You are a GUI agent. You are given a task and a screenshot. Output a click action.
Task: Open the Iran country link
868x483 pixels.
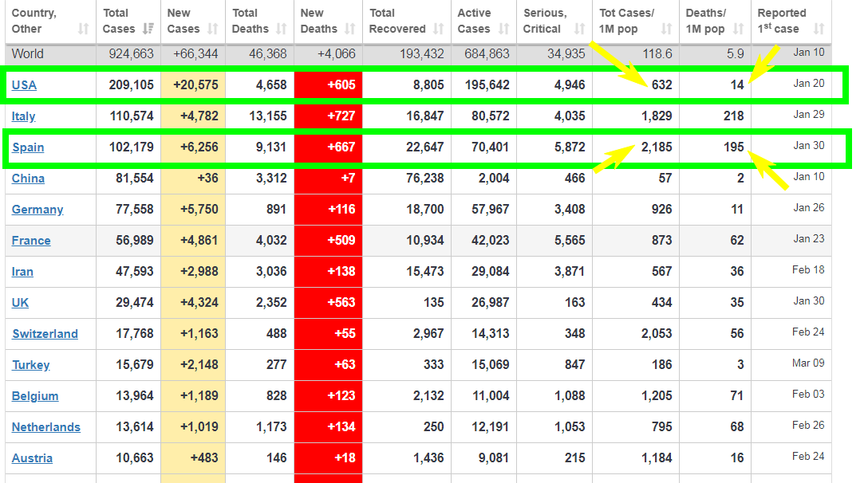pyautogui.click(x=22, y=272)
